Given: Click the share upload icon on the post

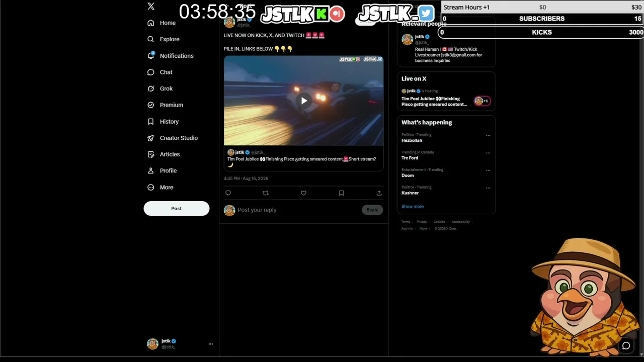Looking at the screenshot, I should coord(379,193).
